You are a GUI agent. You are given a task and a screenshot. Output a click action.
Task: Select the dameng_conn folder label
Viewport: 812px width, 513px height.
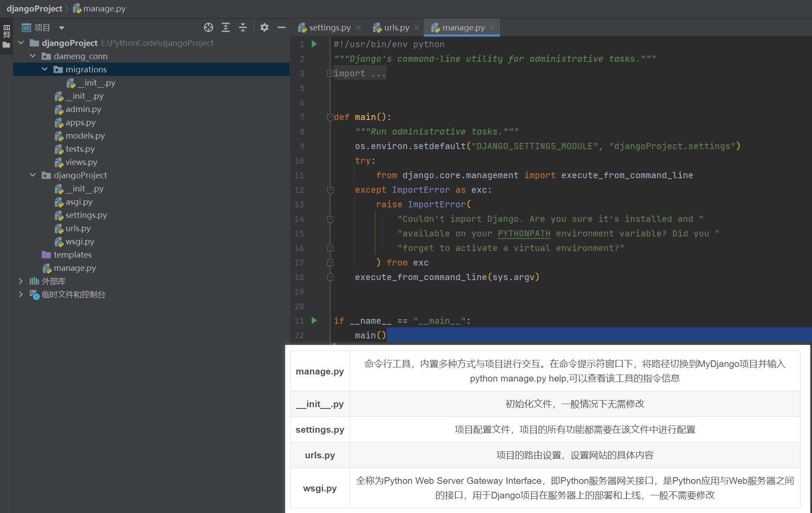tap(81, 56)
